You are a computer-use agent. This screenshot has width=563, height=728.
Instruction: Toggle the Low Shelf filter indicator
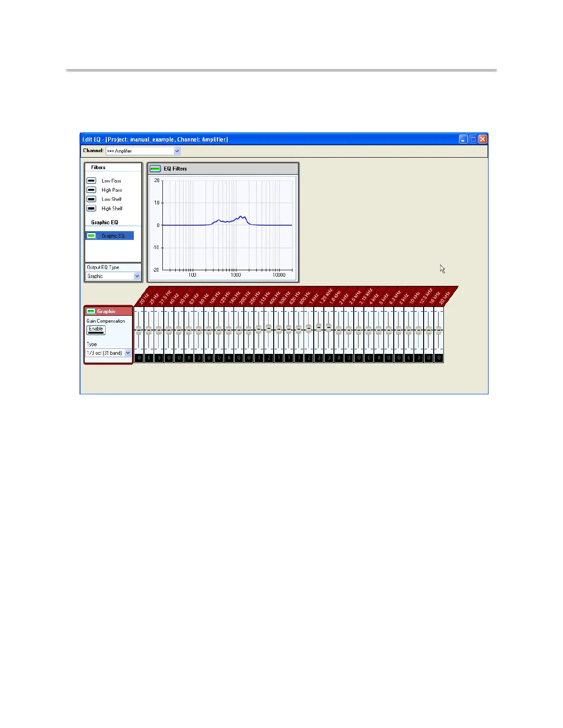[x=92, y=199]
